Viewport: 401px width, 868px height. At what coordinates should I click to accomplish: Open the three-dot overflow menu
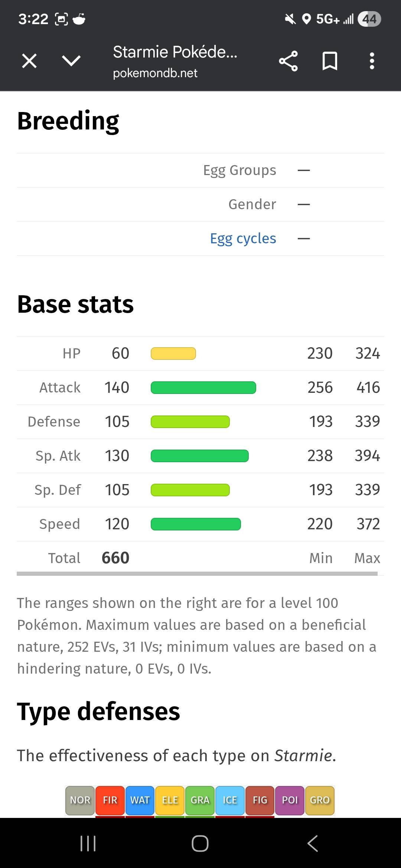[372, 61]
